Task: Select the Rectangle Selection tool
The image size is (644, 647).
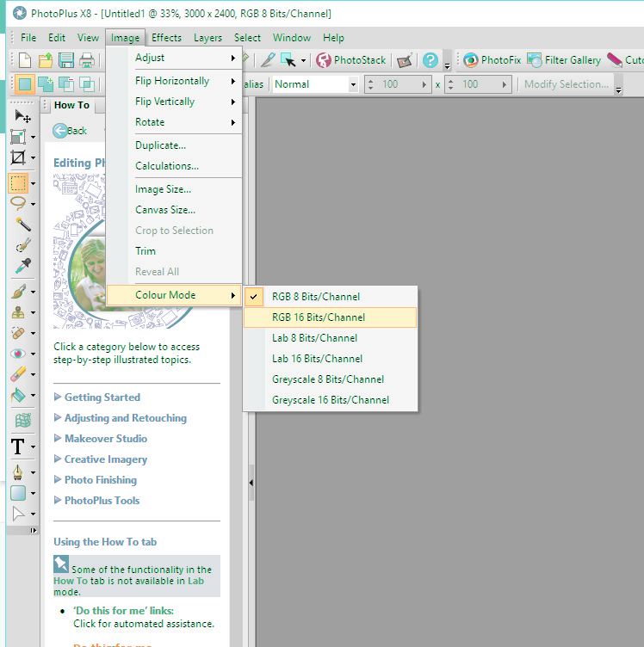Action: point(19,183)
